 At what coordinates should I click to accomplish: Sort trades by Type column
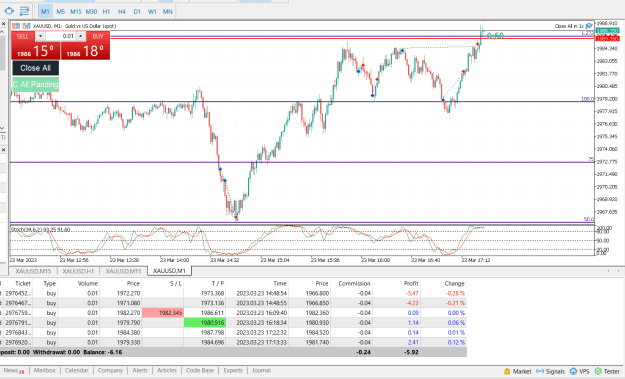49,283
